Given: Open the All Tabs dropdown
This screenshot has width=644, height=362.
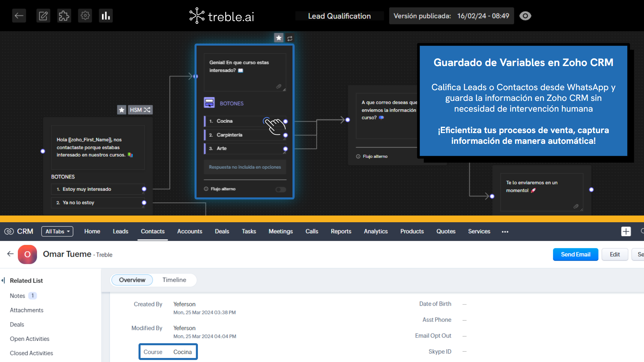Looking at the screenshot, I should pyautogui.click(x=57, y=232).
